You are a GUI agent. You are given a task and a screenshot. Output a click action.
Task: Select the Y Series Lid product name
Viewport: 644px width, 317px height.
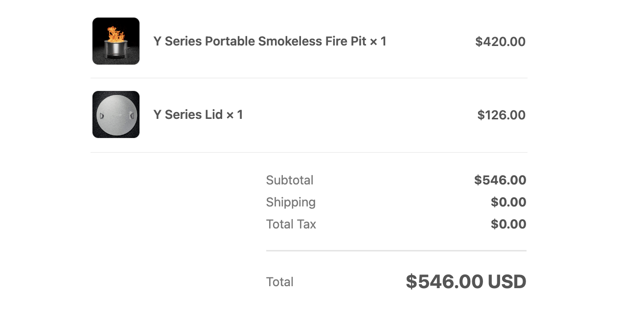point(188,115)
